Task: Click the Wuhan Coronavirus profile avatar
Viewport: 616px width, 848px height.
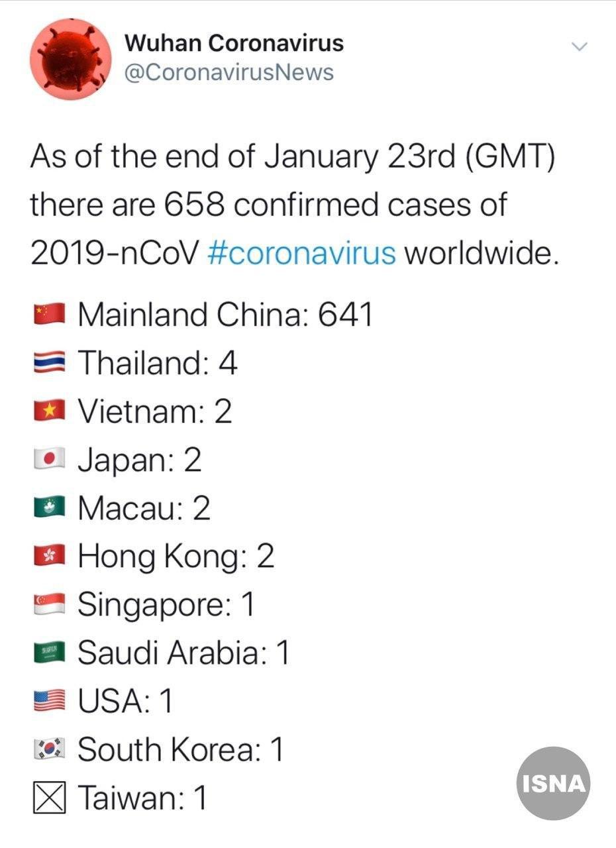Action: click(x=70, y=58)
